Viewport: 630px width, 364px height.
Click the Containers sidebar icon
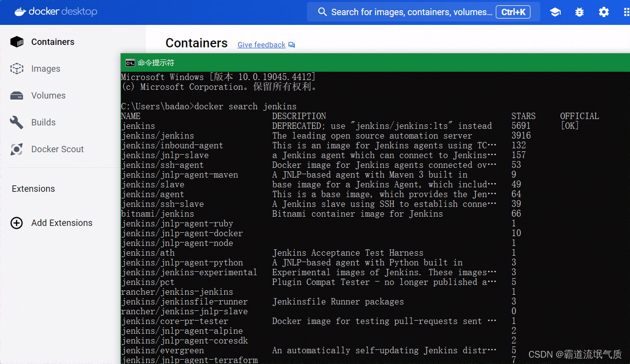click(x=17, y=42)
